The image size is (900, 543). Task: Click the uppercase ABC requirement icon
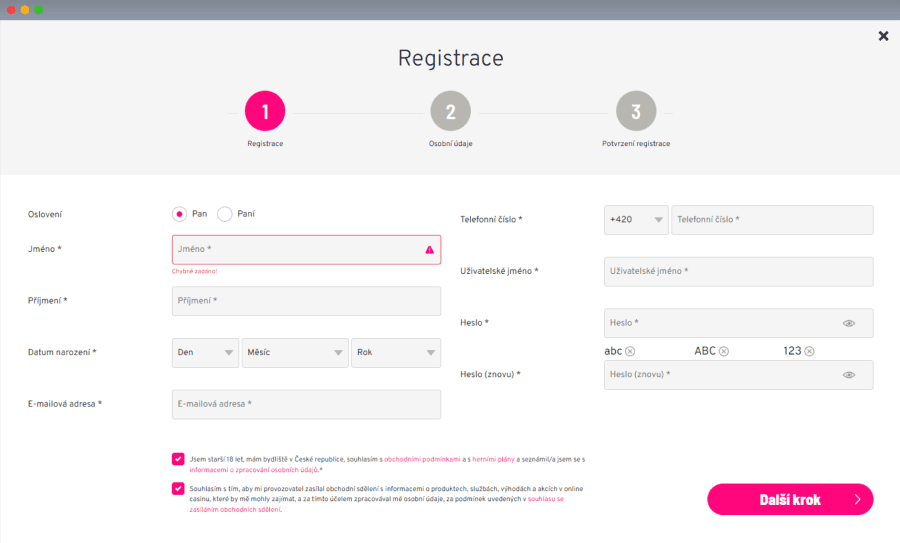pyautogui.click(x=724, y=351)
